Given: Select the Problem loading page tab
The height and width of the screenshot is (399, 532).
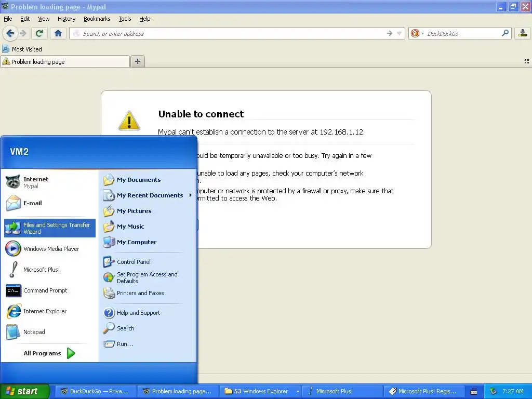Looking at the screenshot, I should pyautogui.click(x=65, y=61).
